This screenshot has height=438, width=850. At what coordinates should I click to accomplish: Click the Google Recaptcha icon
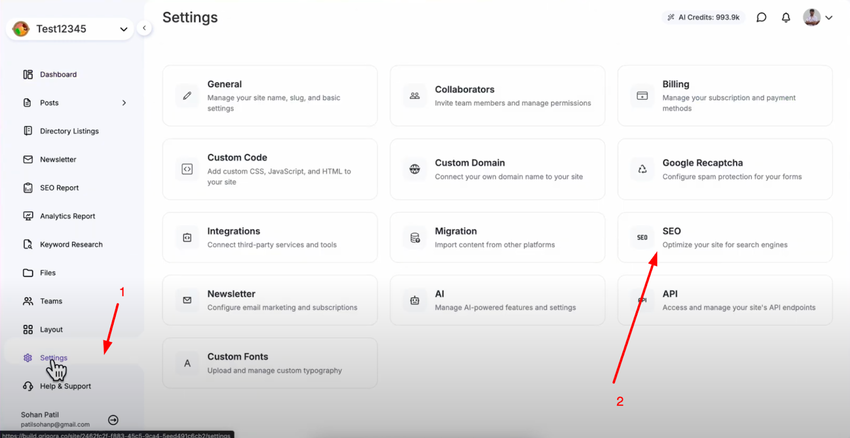642,169
